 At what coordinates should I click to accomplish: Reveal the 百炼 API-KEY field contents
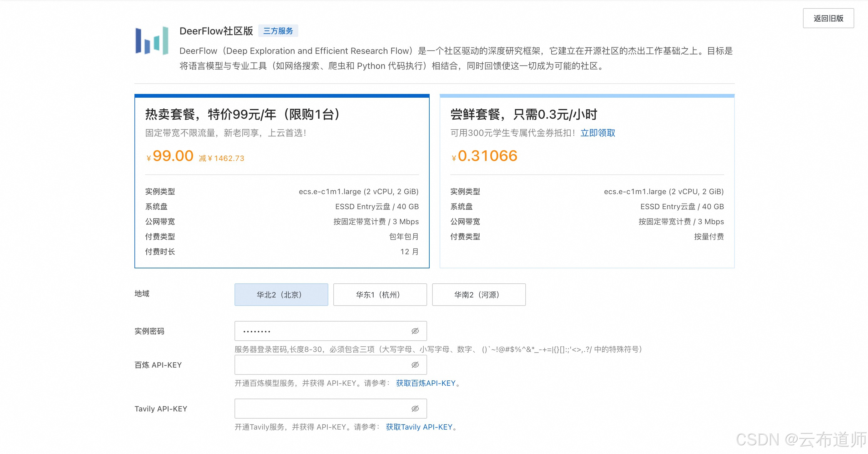pos(415,365)
